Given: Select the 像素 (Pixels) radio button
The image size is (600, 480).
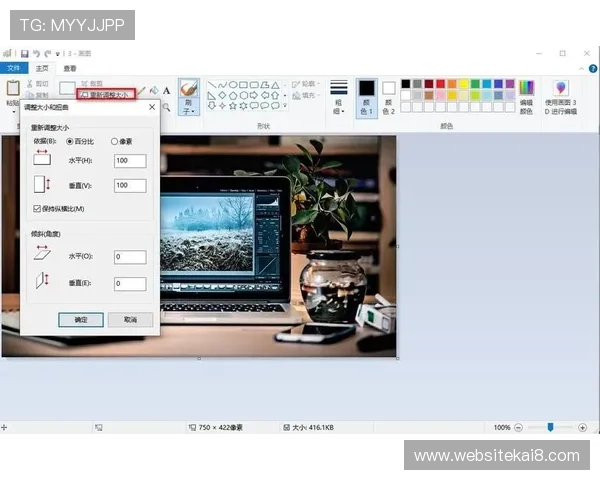Looking at the screenshot, I should pos(115,142).
